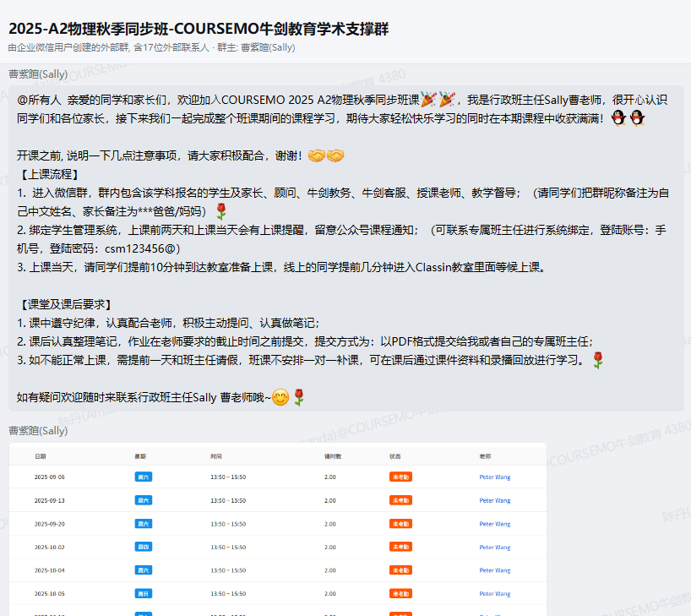Click the 日期 column header

coord(40,456)
